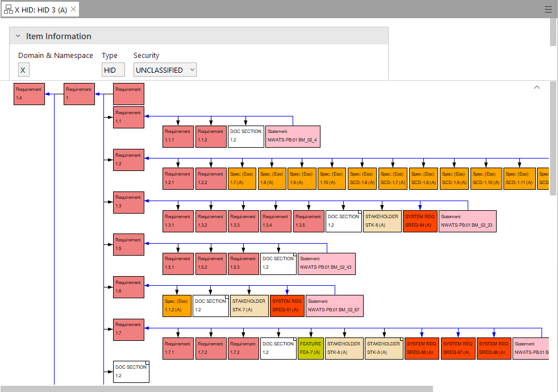Click the SYSTEM REQ SREQ-87 (A) node
The height and width of the screenshot is (392, 558).
pyautogui.click(x=458, y=349)
